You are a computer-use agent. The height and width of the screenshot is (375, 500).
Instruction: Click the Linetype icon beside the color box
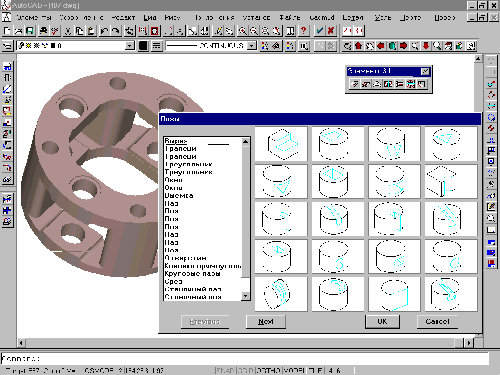click(x=156, y=46)
